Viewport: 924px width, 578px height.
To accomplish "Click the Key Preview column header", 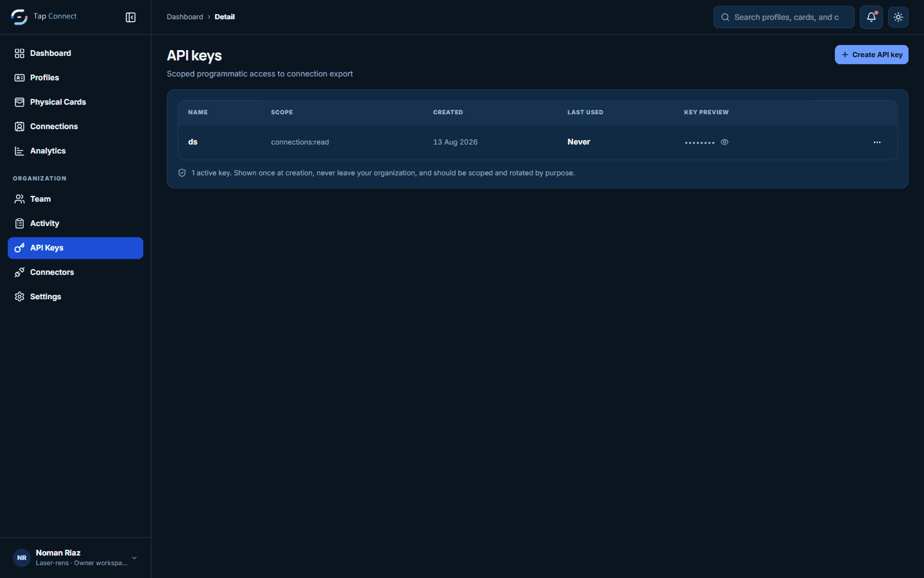I will tap(706, 112).
